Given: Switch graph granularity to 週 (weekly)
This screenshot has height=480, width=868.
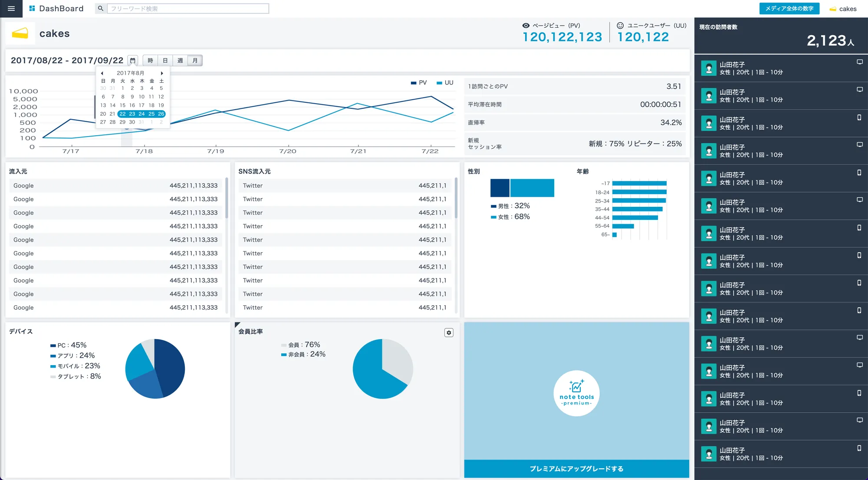Looking at the screenshot, I should tap(180, 61).
